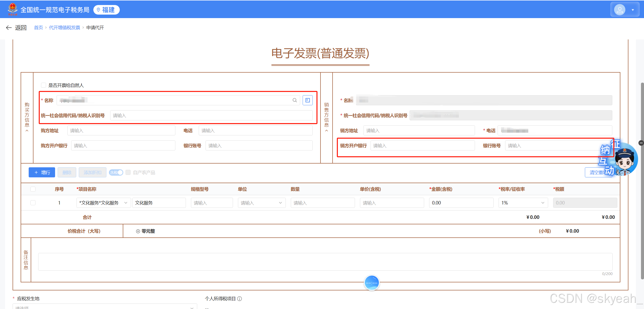Open the user avatar icon top-right
This screenshot has height=309, width=644.
(620, 10)
